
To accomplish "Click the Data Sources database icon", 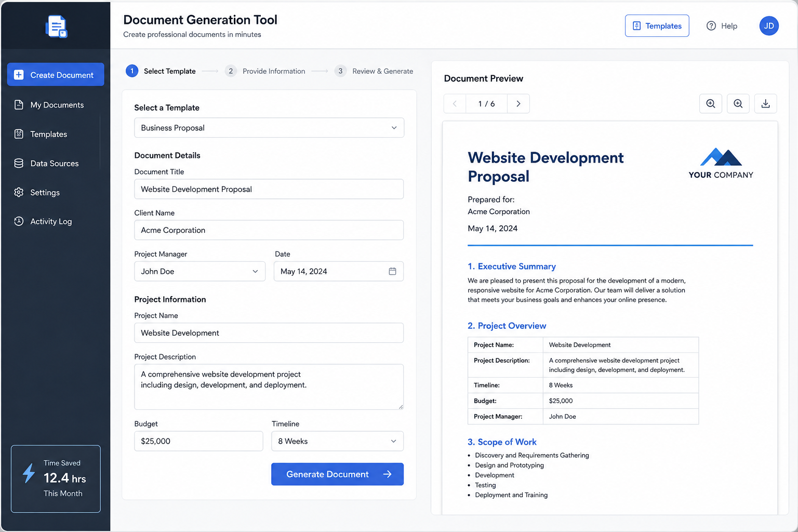I will pyautogui.click(x=19, y=163).
